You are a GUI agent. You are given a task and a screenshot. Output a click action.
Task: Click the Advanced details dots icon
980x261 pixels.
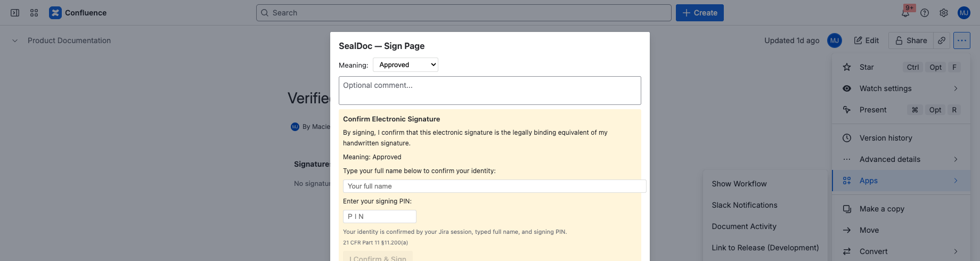pos(847,159)
